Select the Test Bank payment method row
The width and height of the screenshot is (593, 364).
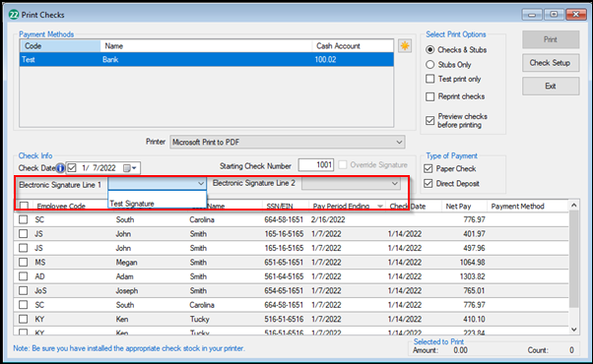pos(207,60)
